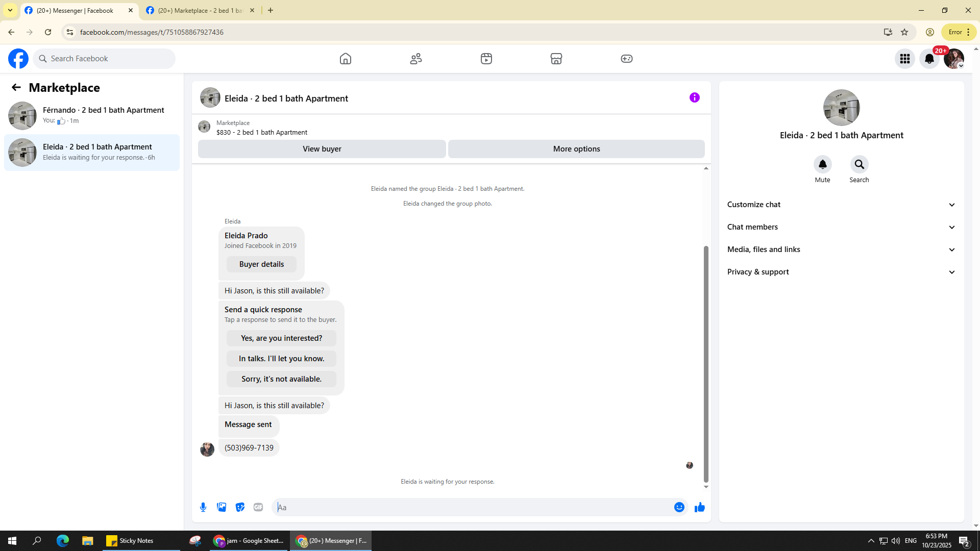
Task: Open the emoji picker in message box
Action: (x=679, y=507)
